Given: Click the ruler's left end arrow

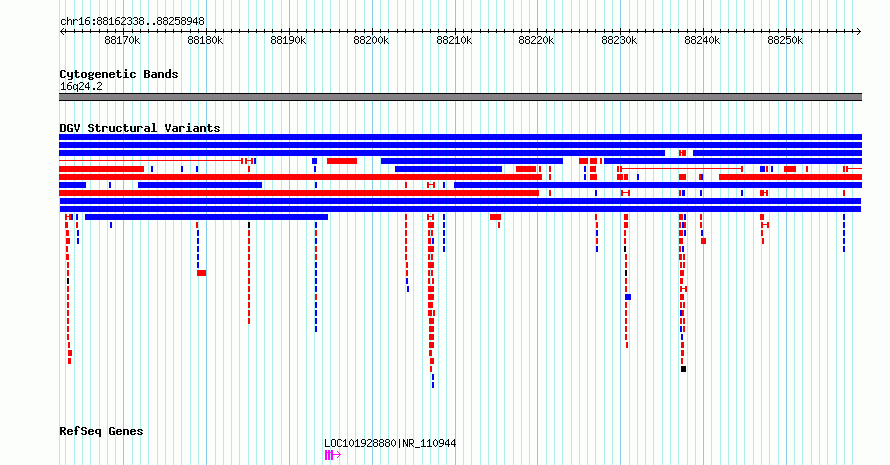Looking at the screenshot, I should click(62, 32).
